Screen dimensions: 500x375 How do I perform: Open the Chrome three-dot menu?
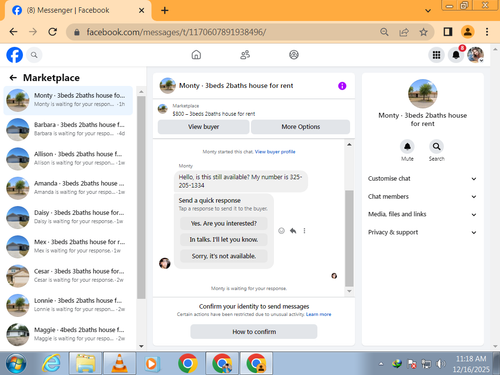(487, 32)
